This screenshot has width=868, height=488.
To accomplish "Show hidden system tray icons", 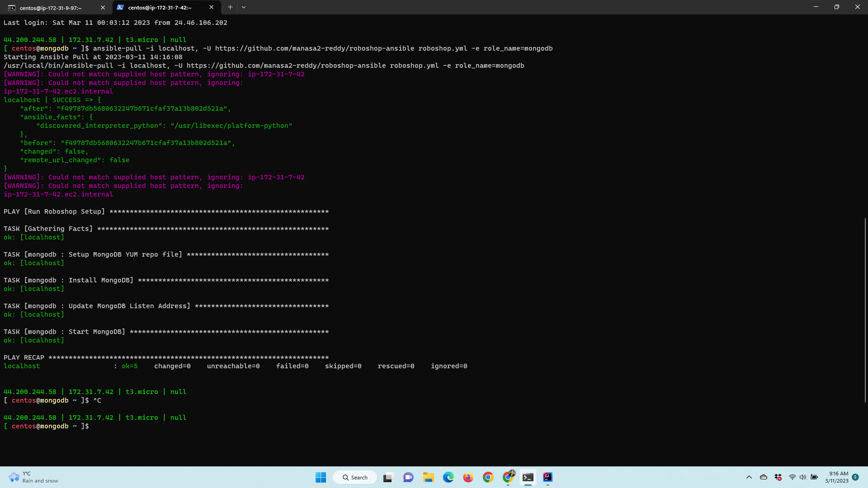I will pos(749,477).
